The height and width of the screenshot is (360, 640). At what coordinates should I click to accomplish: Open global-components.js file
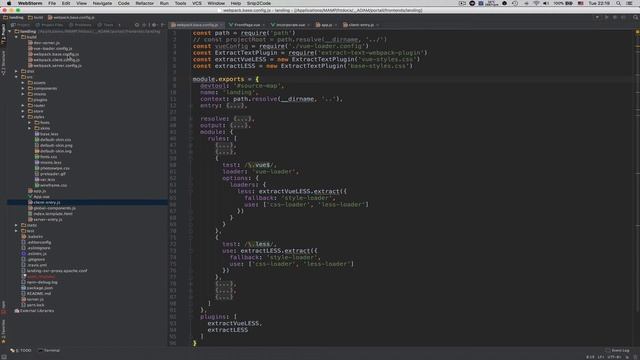(51, 208)
